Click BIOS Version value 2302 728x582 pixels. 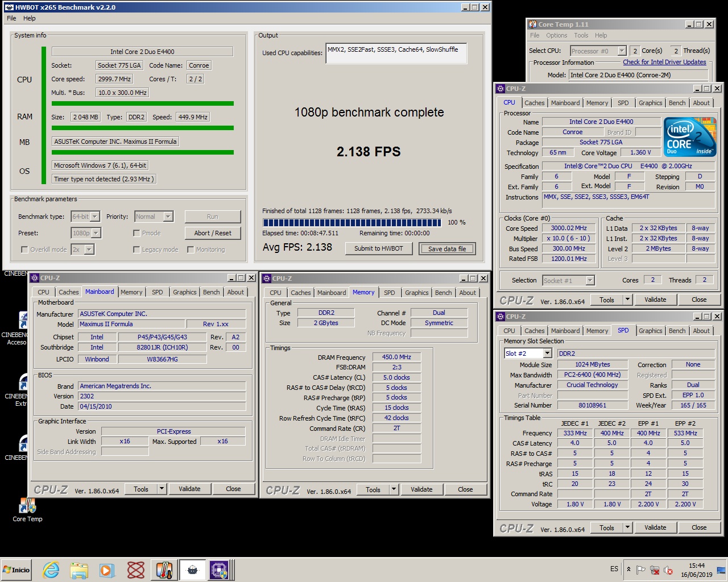point(162,396)
